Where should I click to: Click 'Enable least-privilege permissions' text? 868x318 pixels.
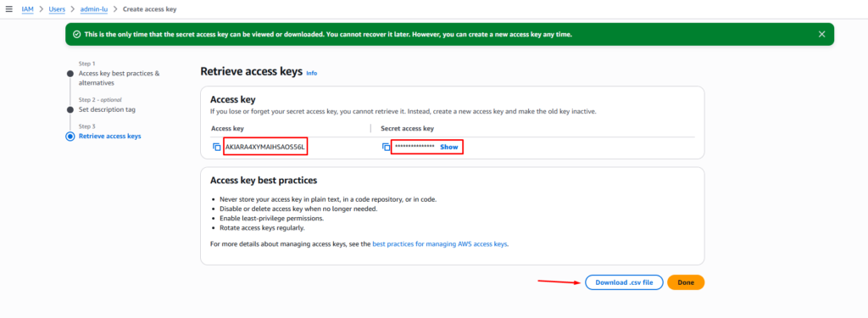coord(272,218)
